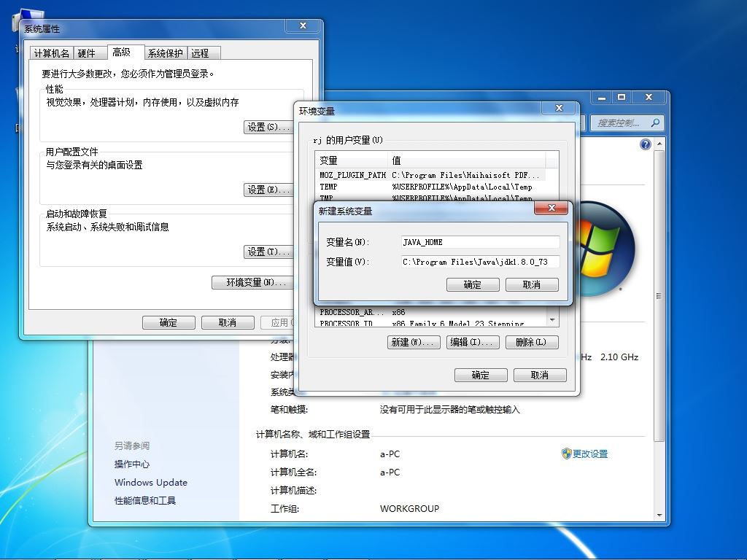Click the search magnifier icon in Control Panel

656,122
